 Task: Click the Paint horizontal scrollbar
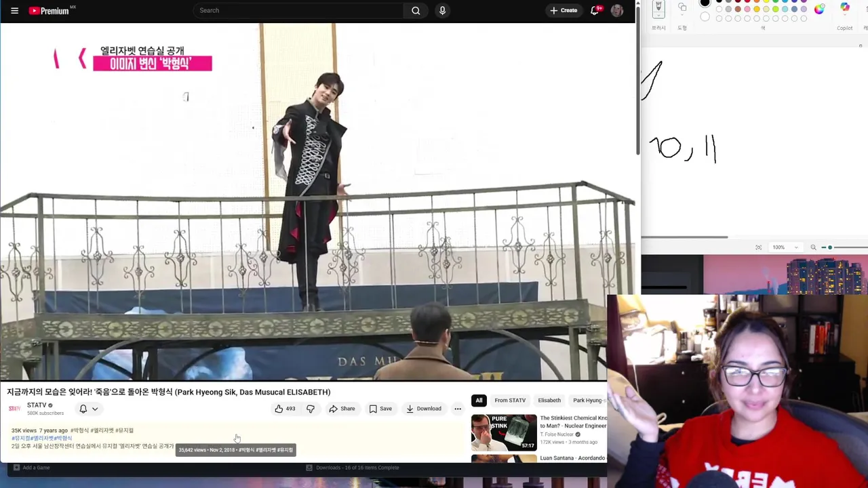point(684,237)
